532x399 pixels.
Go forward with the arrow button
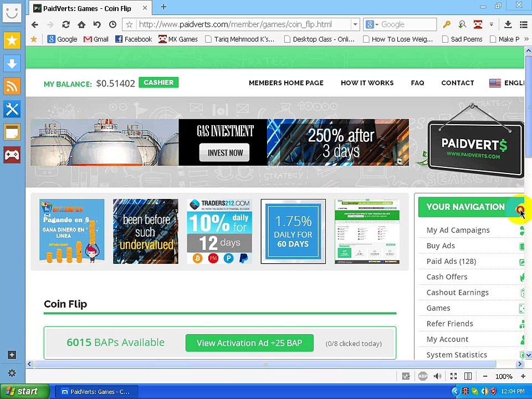tap(50, 24)
